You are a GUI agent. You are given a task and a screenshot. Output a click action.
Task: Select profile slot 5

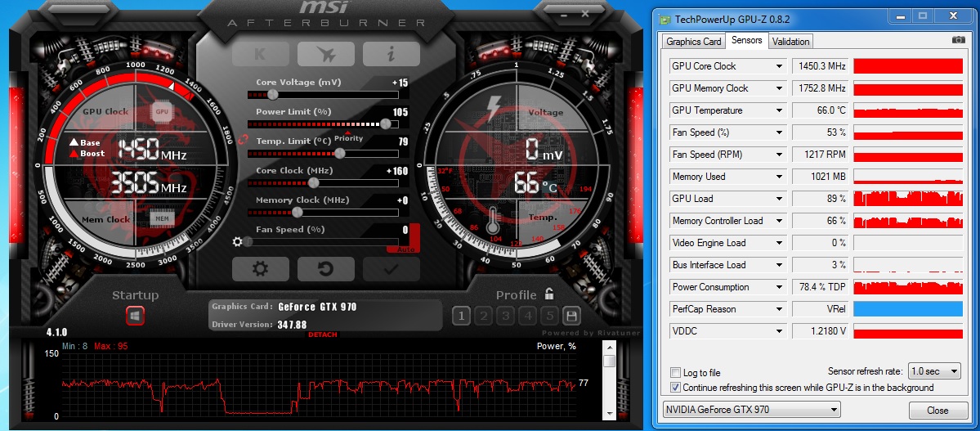[x=549, y=316]
